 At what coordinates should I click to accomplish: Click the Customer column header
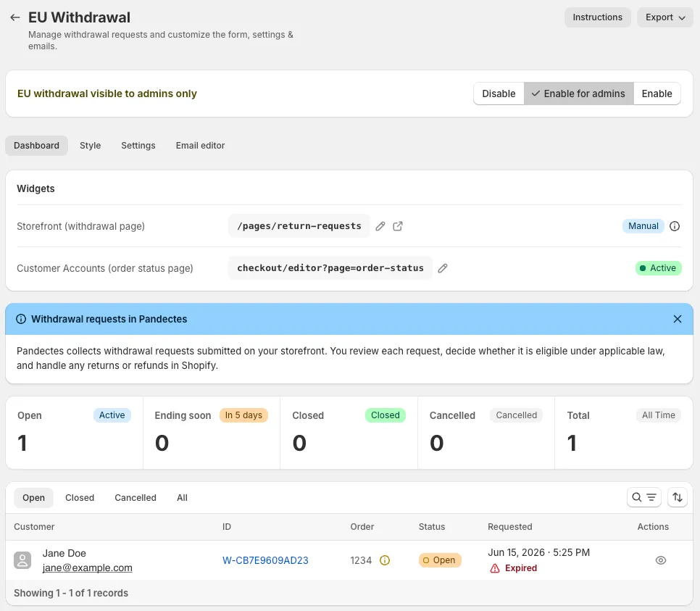pyautogui.click(x=34, y=527)
